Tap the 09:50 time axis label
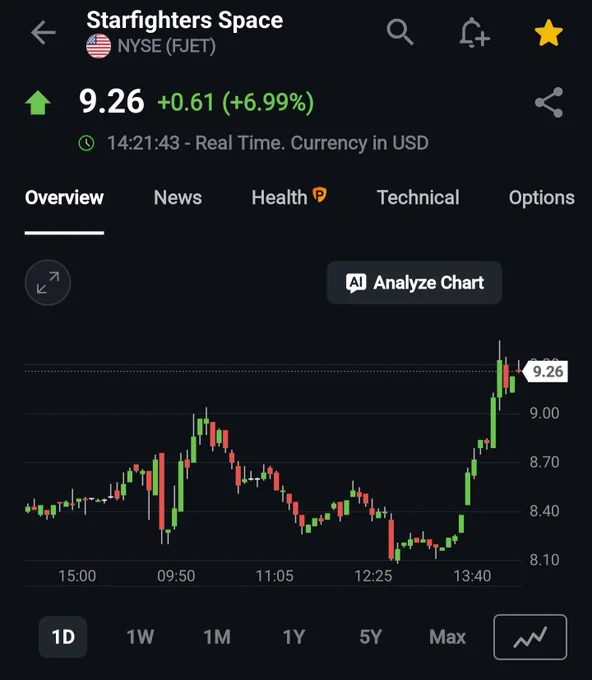Screen dimensions: 592x680 click(x=176, y=576)
